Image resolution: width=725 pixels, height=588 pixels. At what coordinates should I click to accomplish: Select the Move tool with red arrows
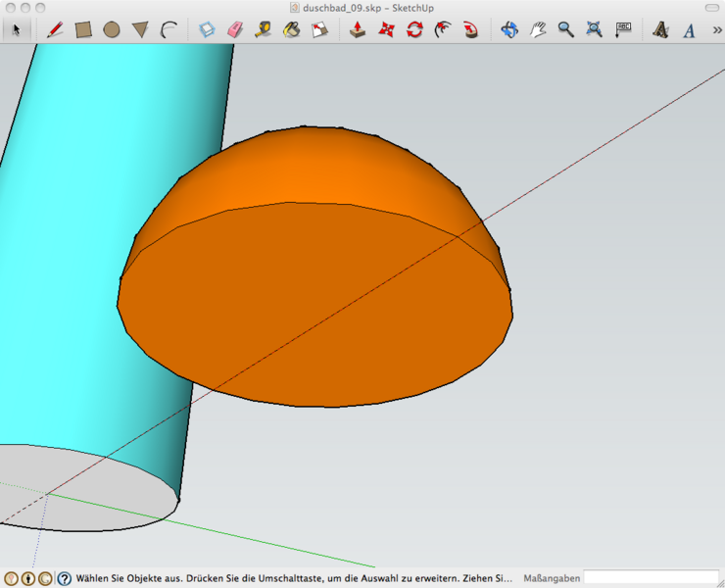386,29
